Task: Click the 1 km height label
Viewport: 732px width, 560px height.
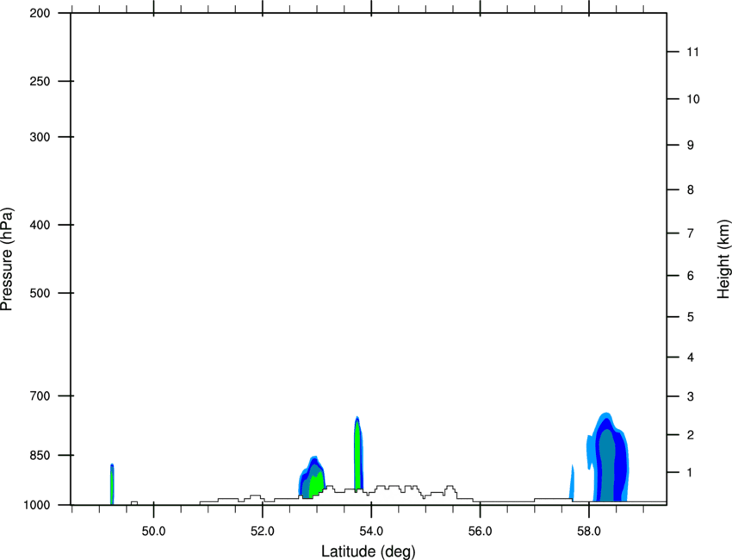Action: coord(691,473)
